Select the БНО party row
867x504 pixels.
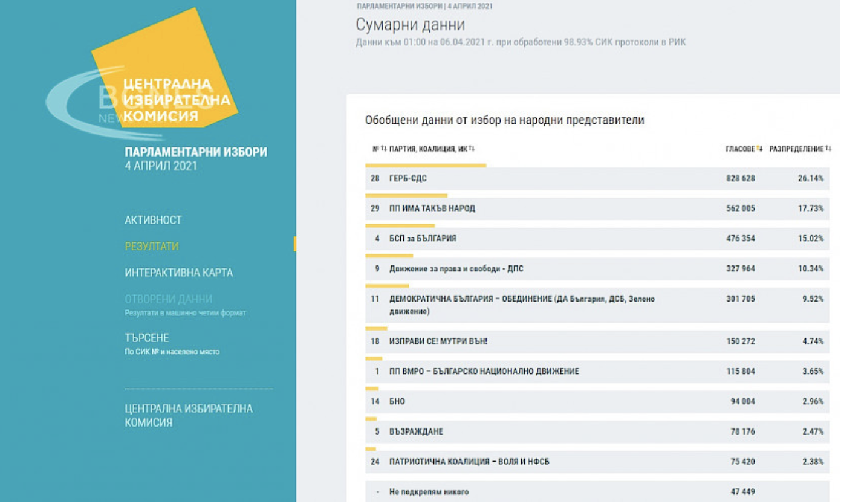(597, 402)
